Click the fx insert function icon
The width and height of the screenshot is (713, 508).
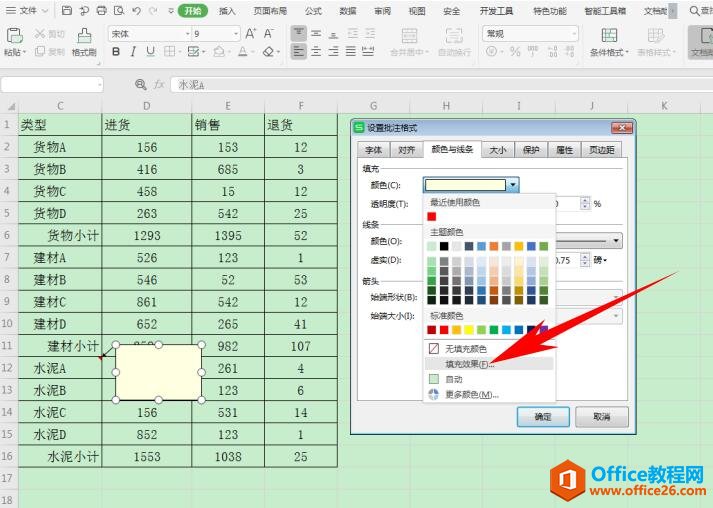click(159, 85)
